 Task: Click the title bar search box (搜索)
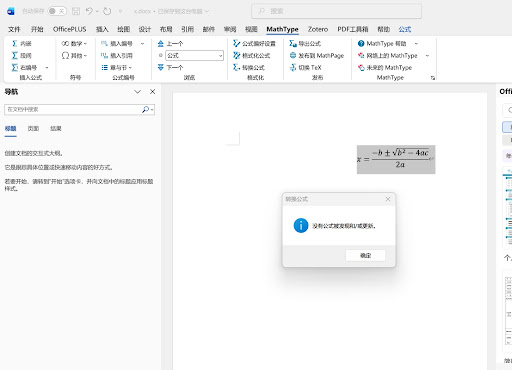click(336, 11)
